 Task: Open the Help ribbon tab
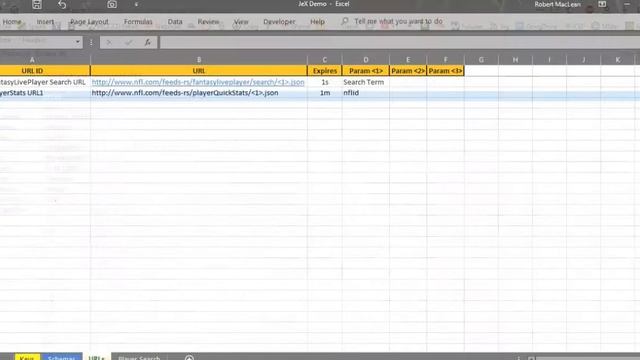coord(317,22)
